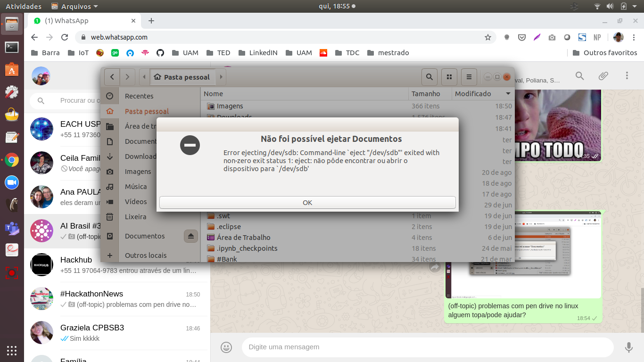Click OK in the eject error dialog
Screen dimensions: 644x362
(x=307, y=202)
